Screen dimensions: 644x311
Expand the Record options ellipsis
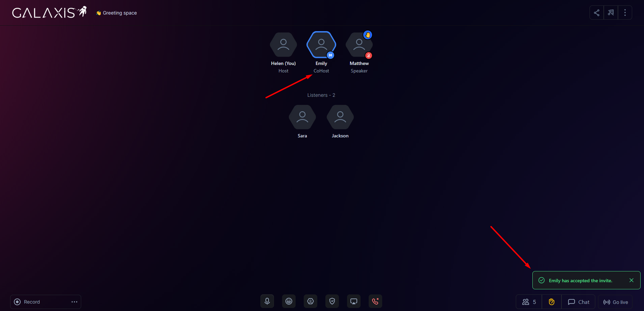click(74, 302)
